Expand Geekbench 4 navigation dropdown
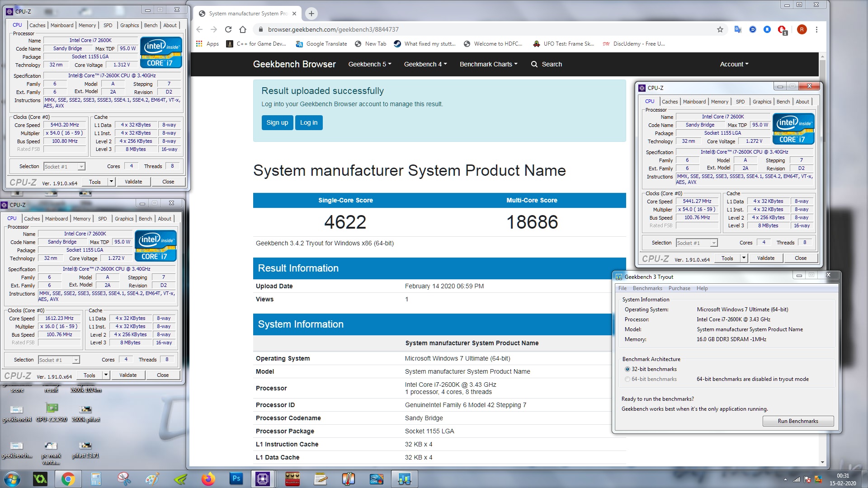Viewport: 868px width, 488px height. (x=425, y=64)
